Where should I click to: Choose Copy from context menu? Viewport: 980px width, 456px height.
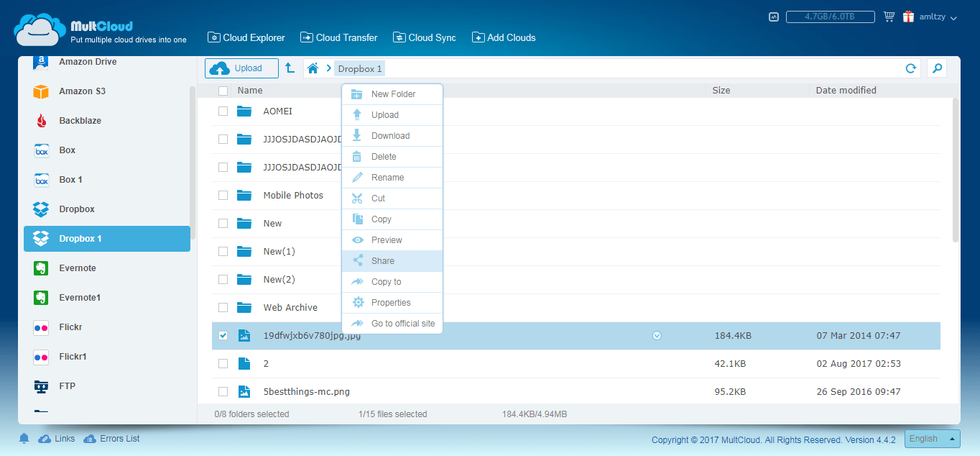[392, 219]
